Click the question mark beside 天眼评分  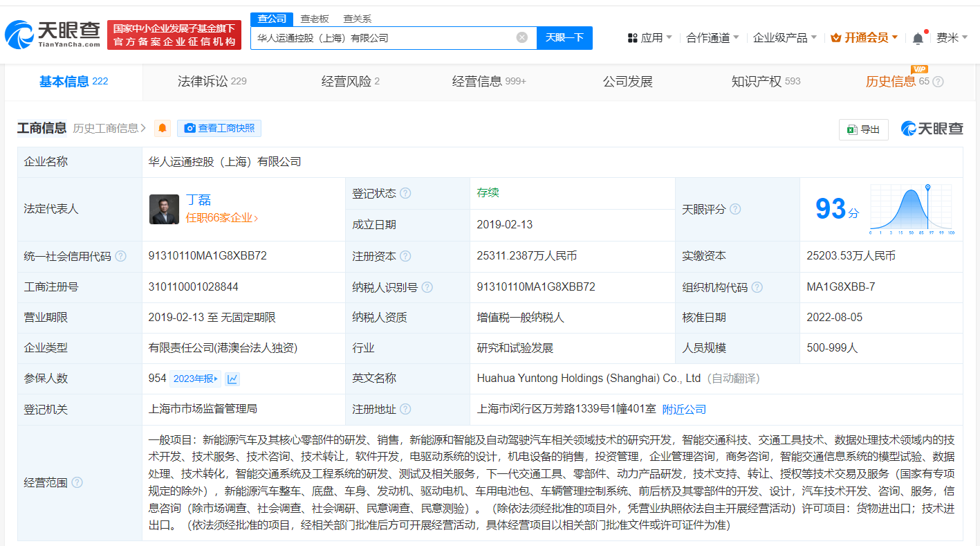coord(735,209)
